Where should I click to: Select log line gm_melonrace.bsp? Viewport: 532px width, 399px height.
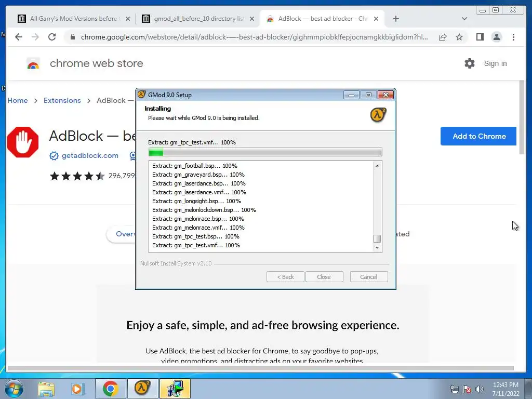198,219
